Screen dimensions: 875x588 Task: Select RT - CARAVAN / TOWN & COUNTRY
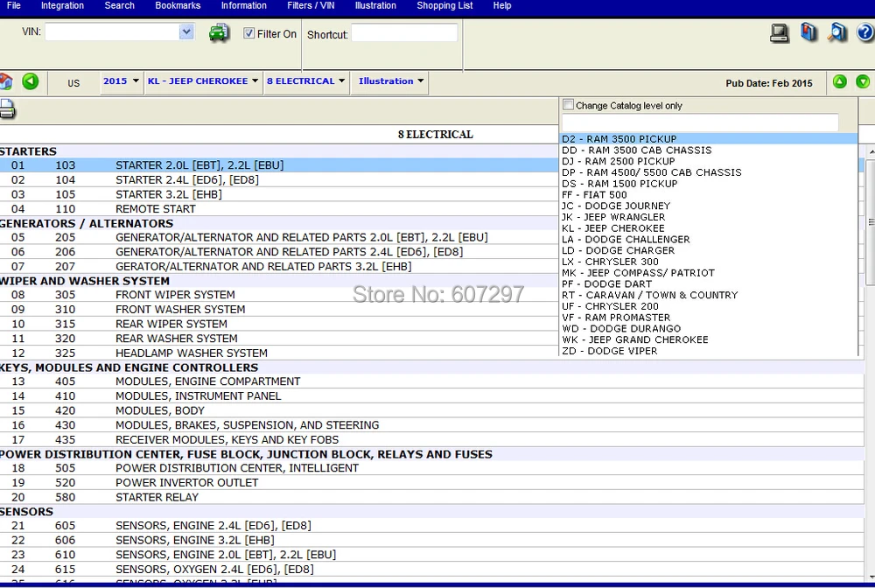click(708, 295)
